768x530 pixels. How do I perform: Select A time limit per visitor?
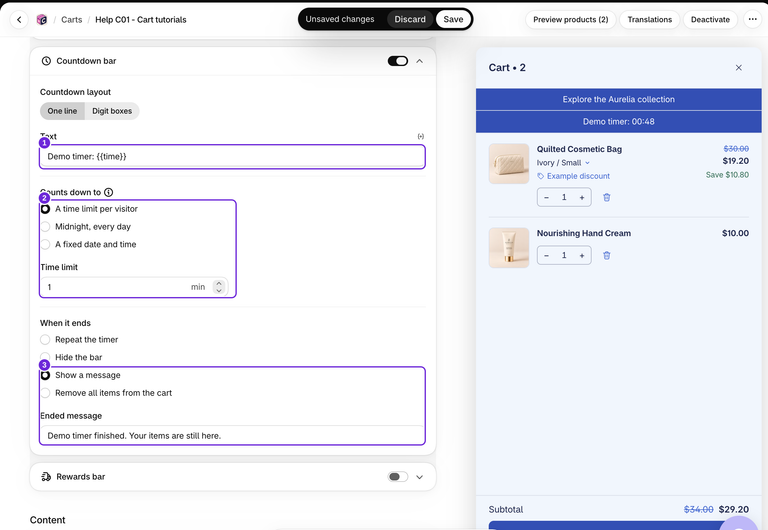pyautogui.click(x=45, y=209)
